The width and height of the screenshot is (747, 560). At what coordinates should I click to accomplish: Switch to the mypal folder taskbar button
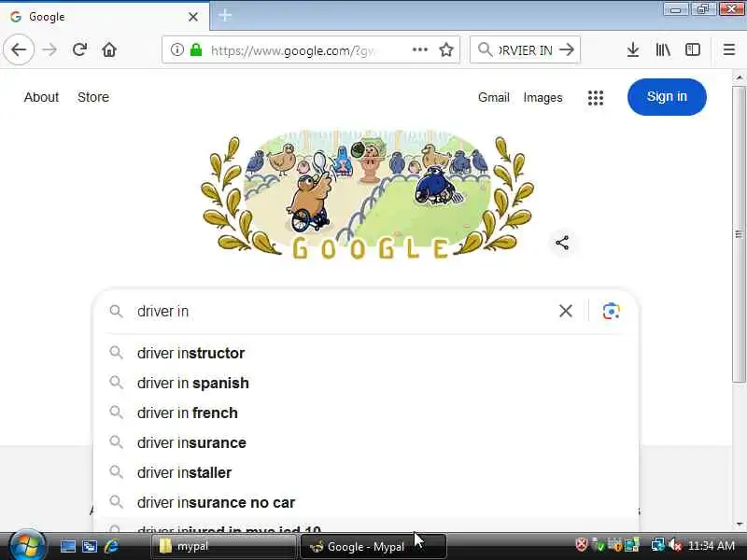pos(224,546)
